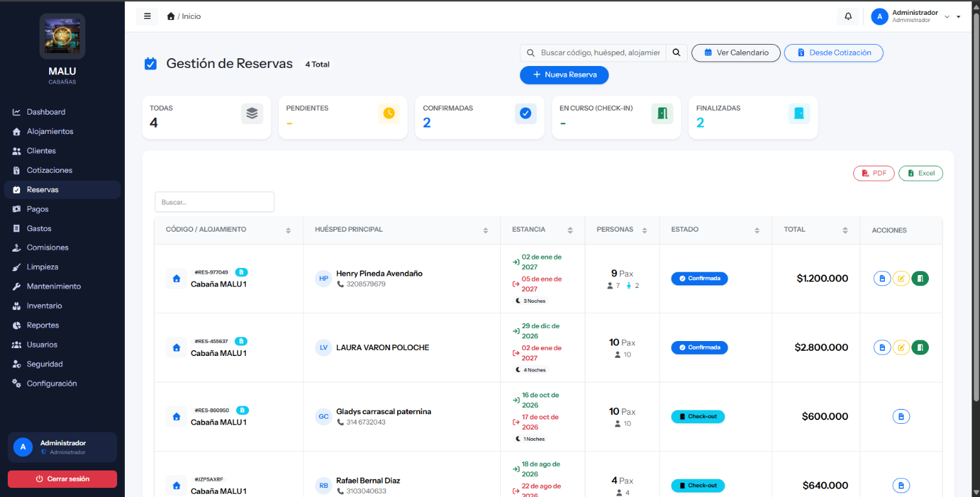This screenshot has width=980, height=497.
Task: Open the document icon for Gladys carrascal paternina
Action: [x=901, y=416]
